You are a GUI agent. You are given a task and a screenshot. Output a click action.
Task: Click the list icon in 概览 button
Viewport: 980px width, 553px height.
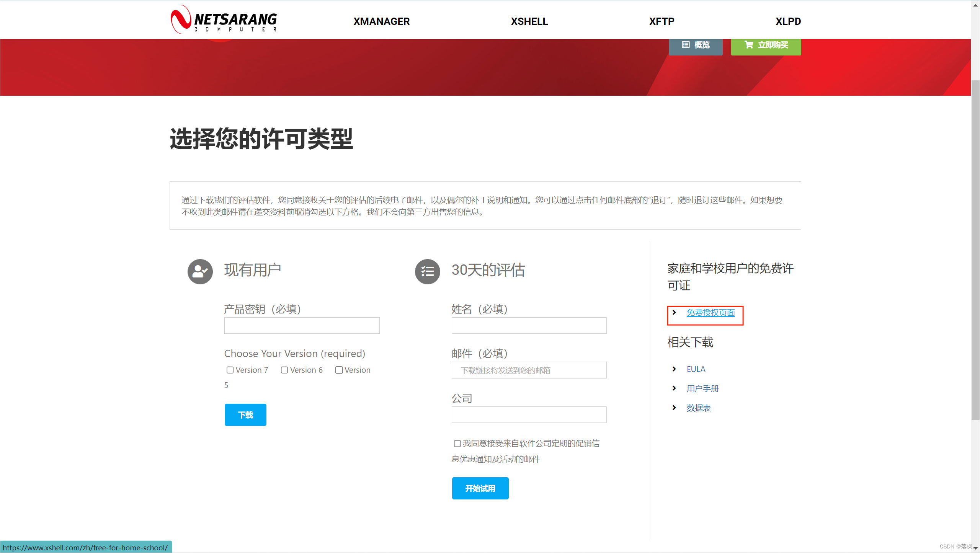[686, 45]
